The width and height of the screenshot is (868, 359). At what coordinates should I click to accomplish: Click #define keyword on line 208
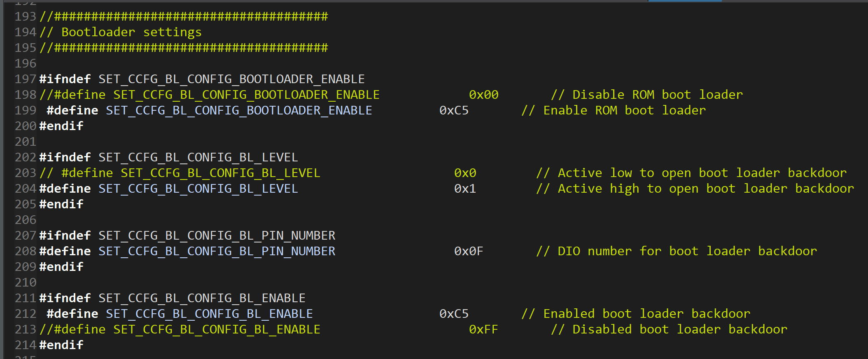click(65, 251)
